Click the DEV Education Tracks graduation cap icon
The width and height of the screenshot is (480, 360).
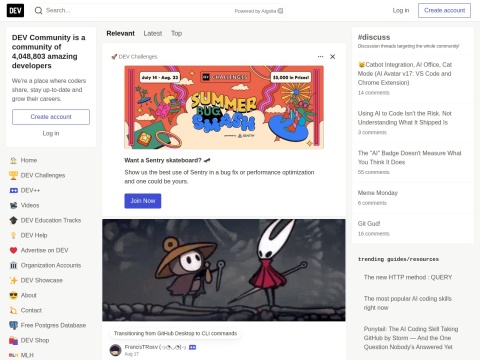pos(13,220)
